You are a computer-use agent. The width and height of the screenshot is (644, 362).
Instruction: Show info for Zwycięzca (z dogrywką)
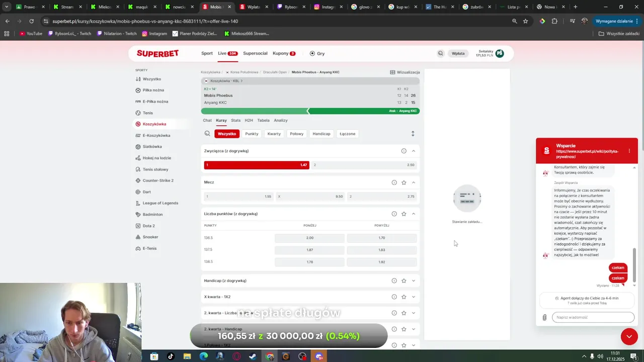tap(404, 151)
